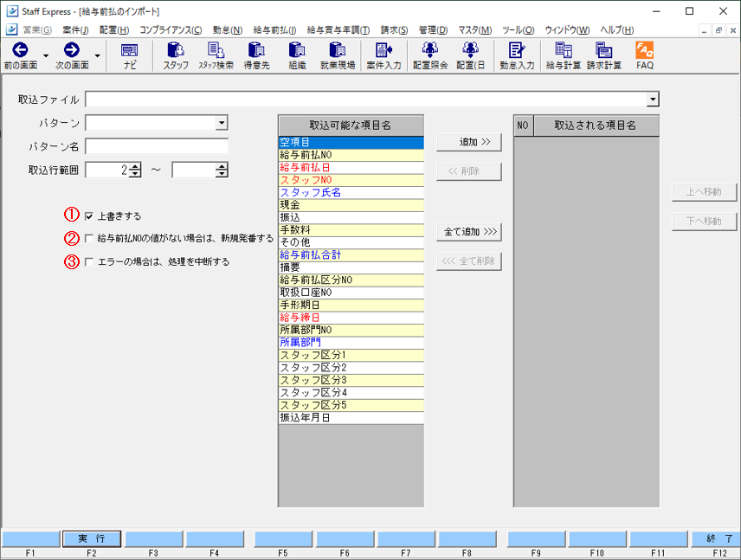Viewport: 741px width, 560px height.
Task: Toggle the 上書きする checkbox
Action: tap(89, 216)
